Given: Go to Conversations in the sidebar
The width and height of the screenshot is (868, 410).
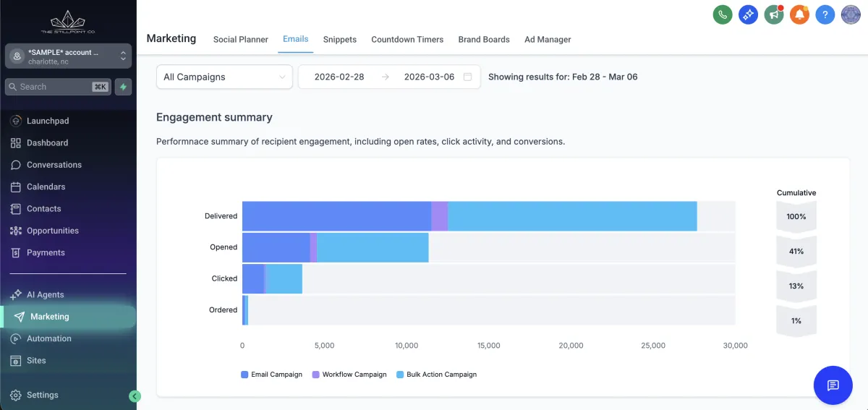Looking at the screenshot, I should click(54, 165).
